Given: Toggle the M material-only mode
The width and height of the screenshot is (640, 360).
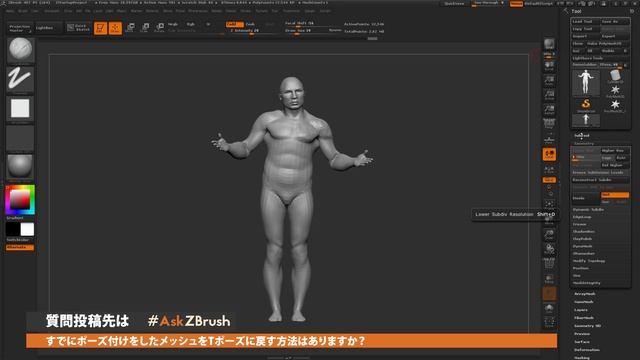Looking at the screenshot, I should [x=208, y=24].
